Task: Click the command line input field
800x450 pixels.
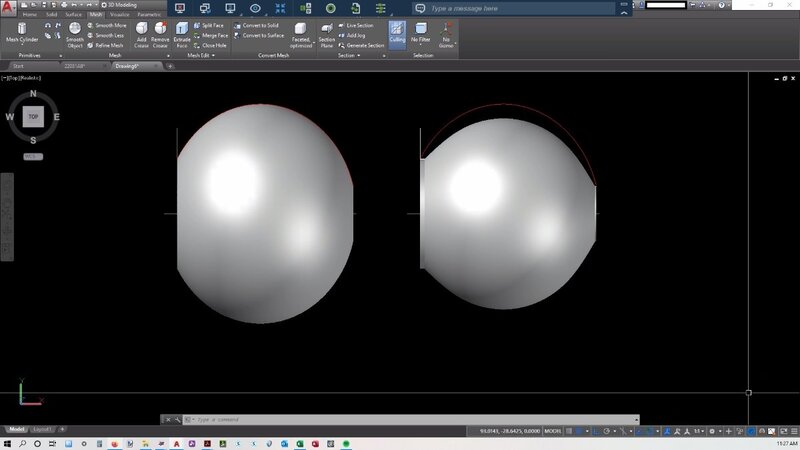Action: point(300,419)
